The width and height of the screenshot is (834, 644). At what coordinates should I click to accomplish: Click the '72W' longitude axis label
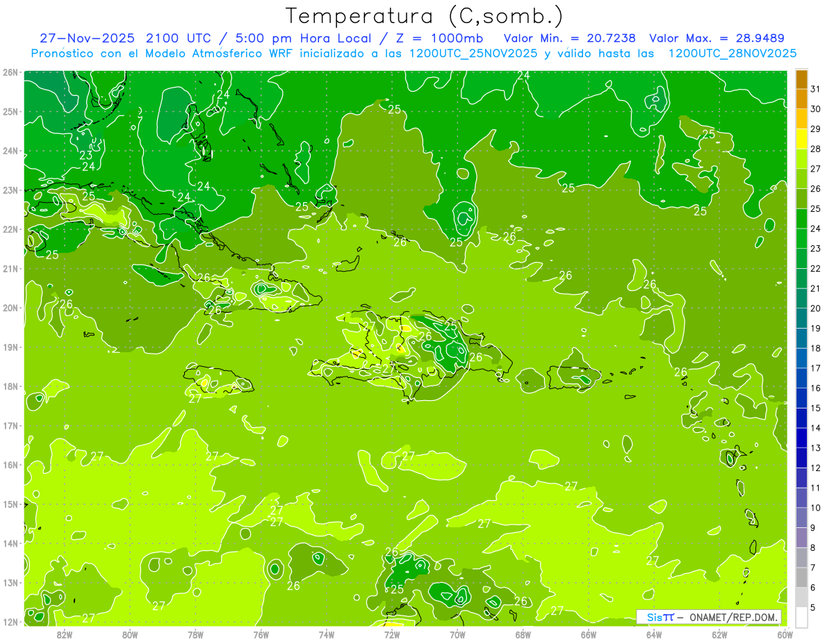pyautogui.click(x=392, y=634)
